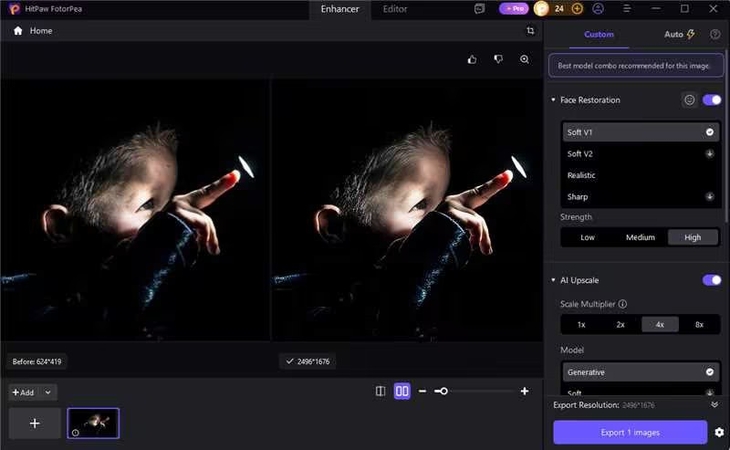The height and width of the screenshot is (450, 730).
Task: Set strength to Low
Action: pos(587,237)
